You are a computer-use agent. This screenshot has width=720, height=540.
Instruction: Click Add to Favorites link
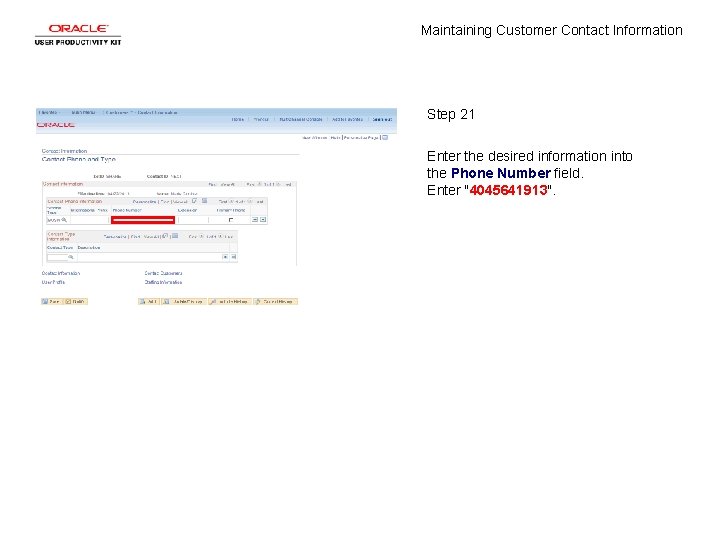(347, 119)
